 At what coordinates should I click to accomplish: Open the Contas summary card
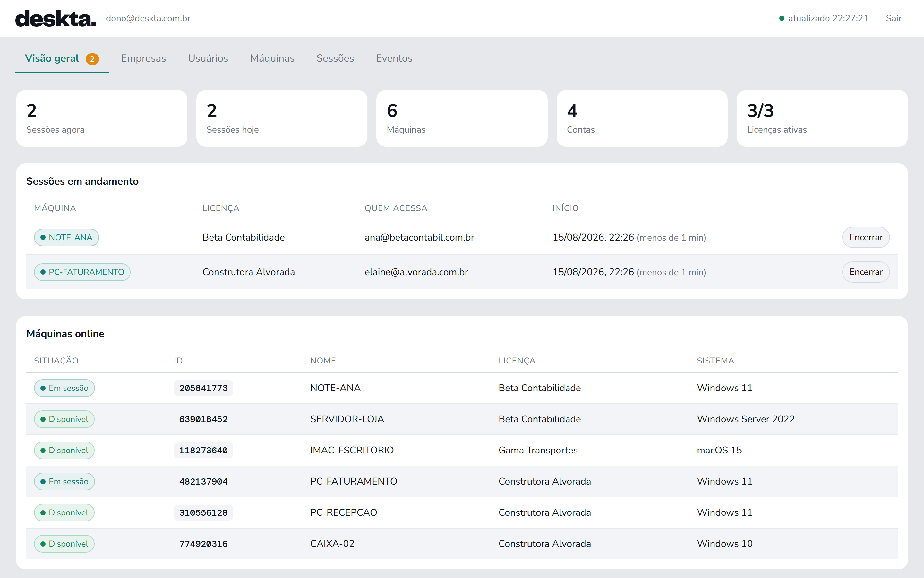[642, 118]
